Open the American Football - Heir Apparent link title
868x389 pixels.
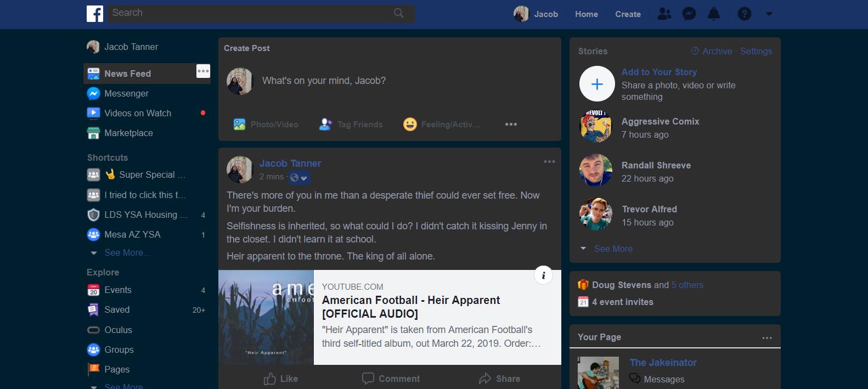point(411,307)
